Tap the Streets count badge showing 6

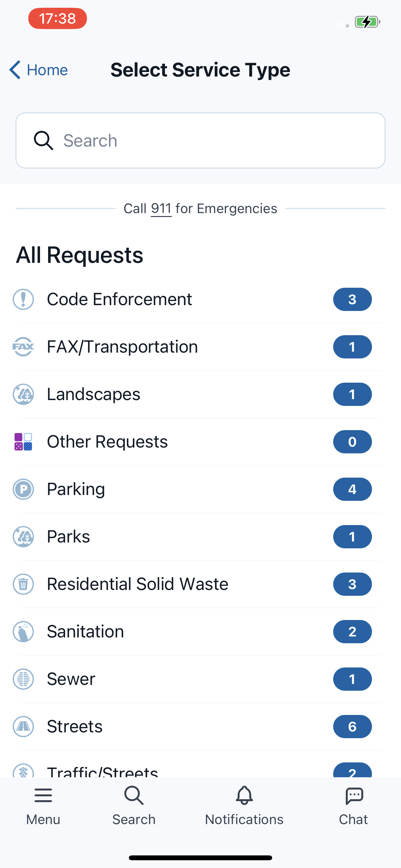coord(353,727)
